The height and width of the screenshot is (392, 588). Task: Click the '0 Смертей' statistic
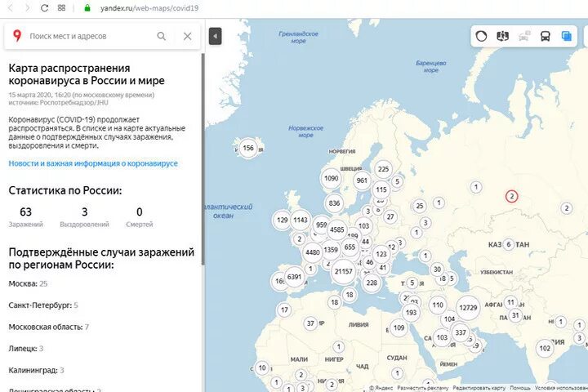click(x=140, y=217)
